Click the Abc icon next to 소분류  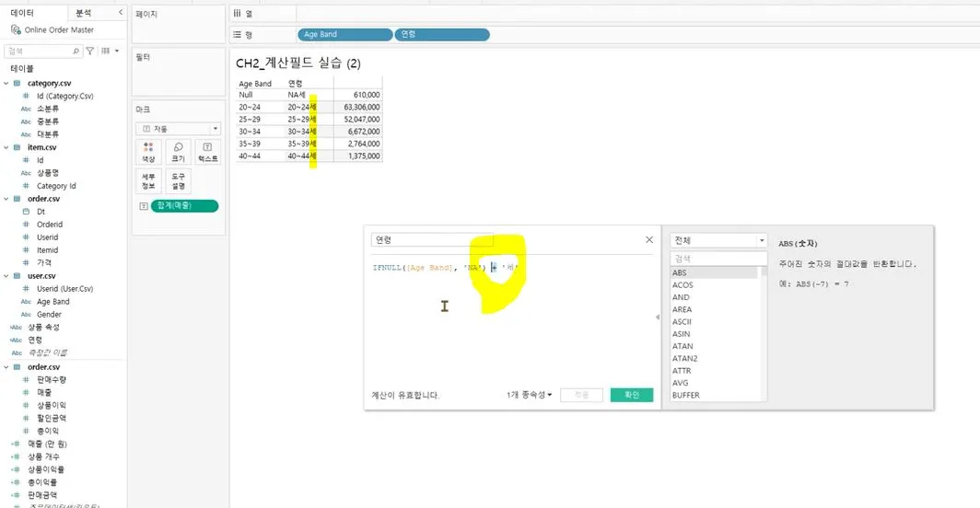tap(26, 109)
